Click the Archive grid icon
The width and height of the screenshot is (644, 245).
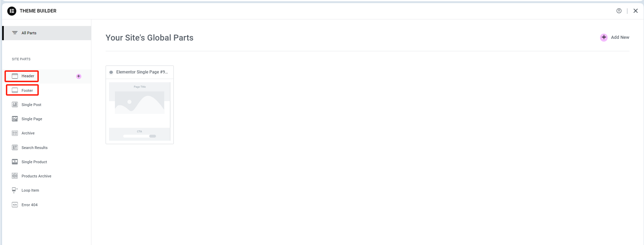[x=15, y=133]
